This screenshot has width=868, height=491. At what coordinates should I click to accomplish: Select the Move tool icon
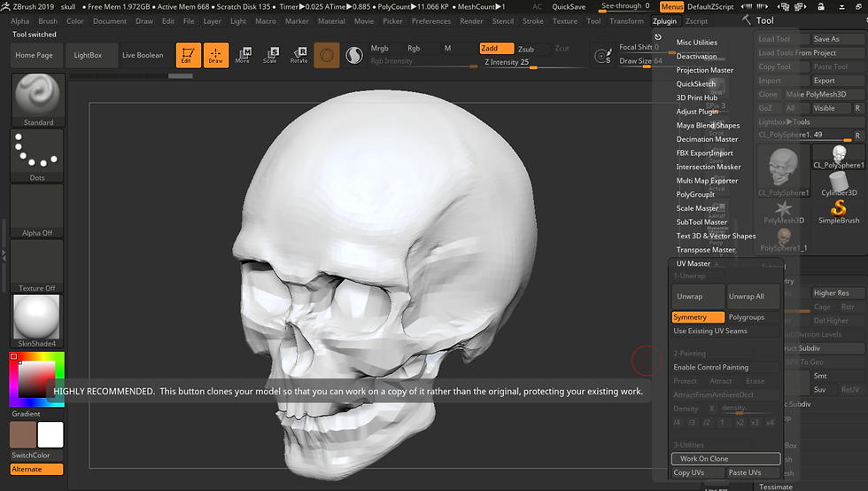click(x=243, y=56)
